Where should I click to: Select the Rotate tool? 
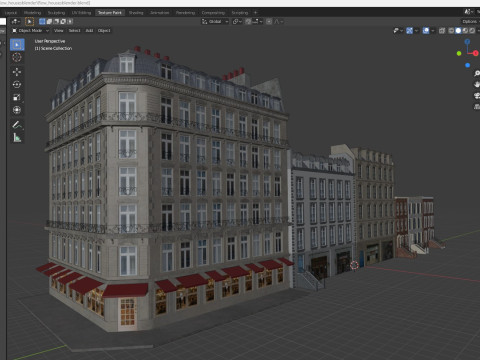point(17,84)
